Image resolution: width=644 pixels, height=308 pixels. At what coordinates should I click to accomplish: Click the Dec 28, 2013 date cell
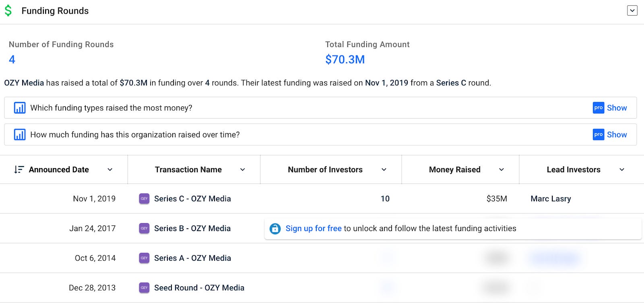92,288
